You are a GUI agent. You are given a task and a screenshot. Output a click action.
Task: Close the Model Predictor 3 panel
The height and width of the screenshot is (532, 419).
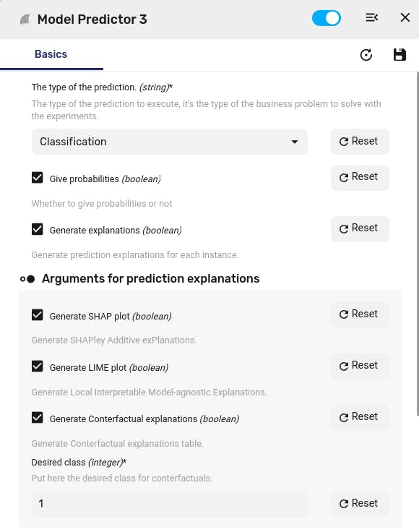tap(405, 17)
